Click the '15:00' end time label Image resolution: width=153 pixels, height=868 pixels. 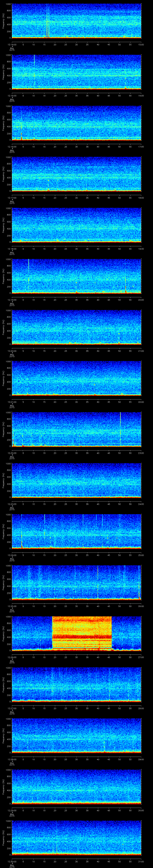[141, 44]
